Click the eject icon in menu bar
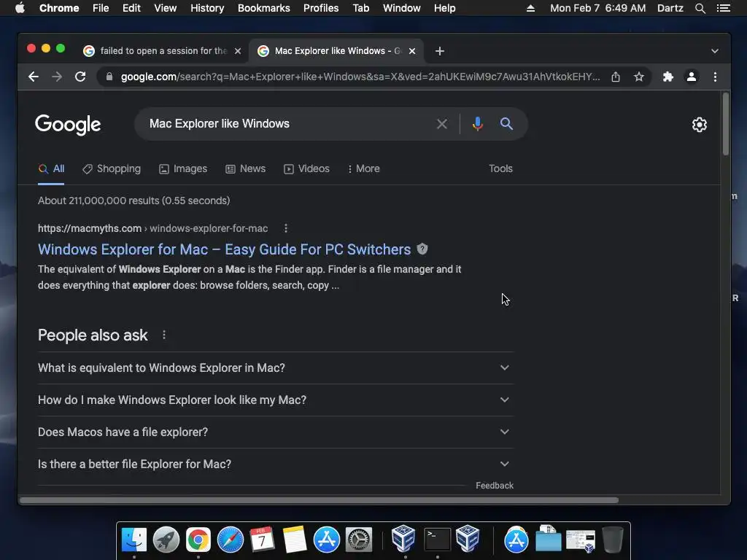 pyautogui.click(x=530, y=8)
